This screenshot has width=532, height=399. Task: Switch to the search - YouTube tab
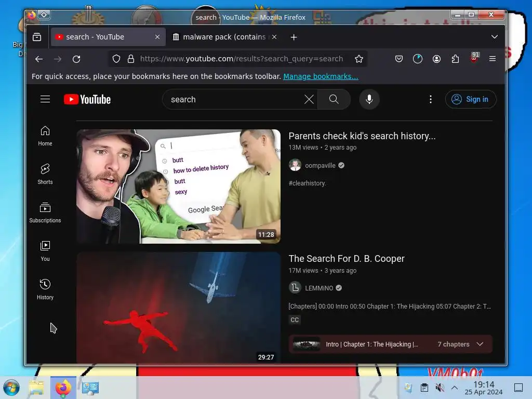[108, 37]
